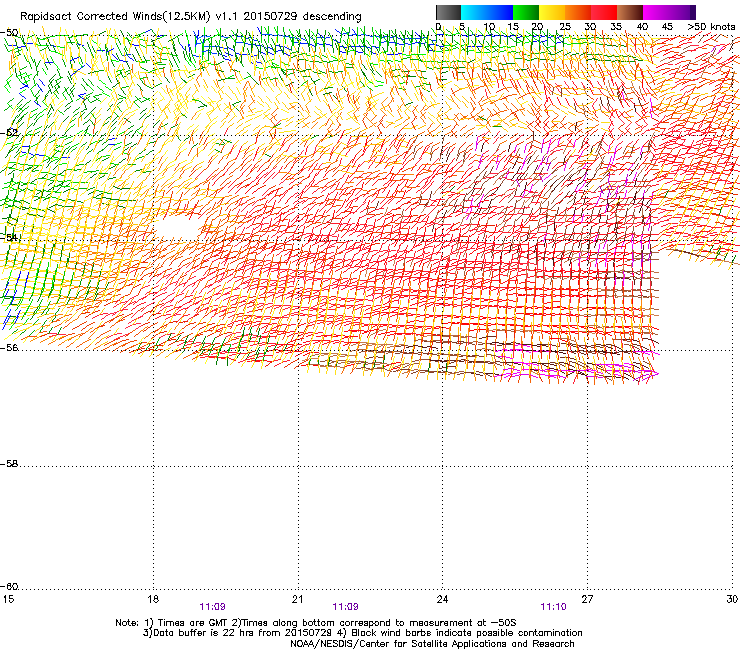
Task: Click the '30' longitude axis label at bottom
Action: (732, 599)
